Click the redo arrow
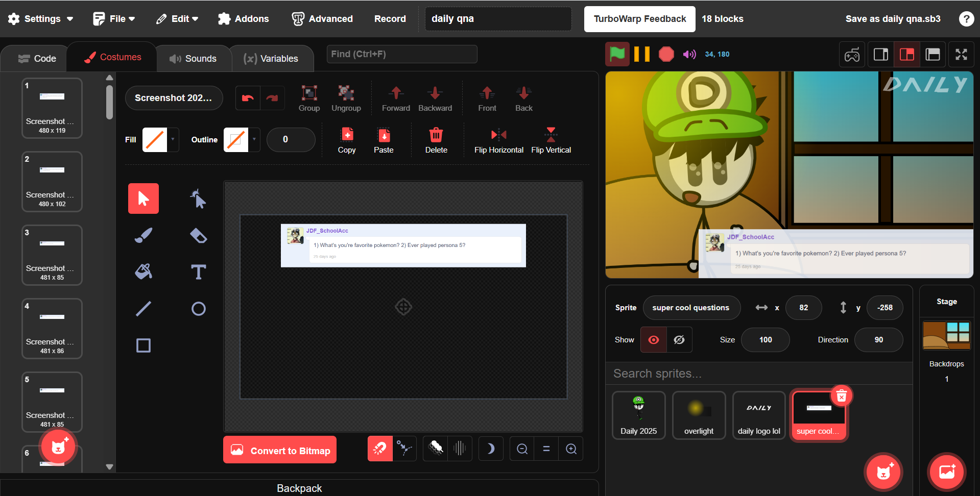The image size is (980, 496). click(x=272, y=98)
